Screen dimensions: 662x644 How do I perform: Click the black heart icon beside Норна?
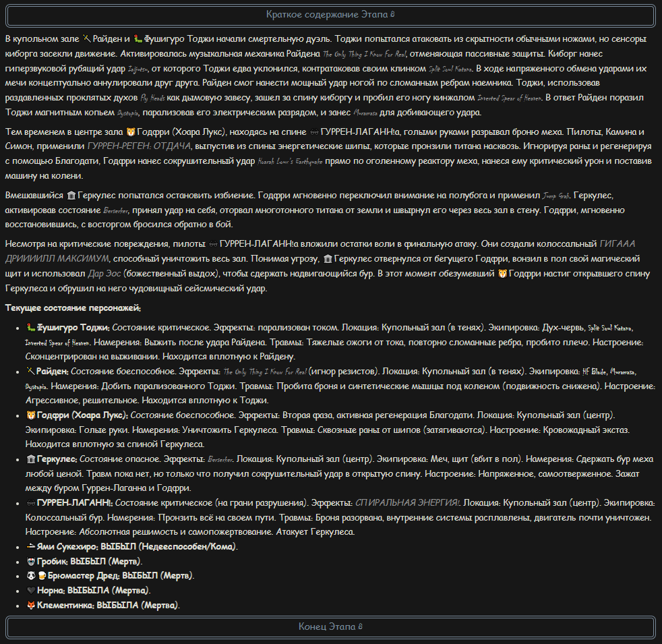(x=31, y=590)
